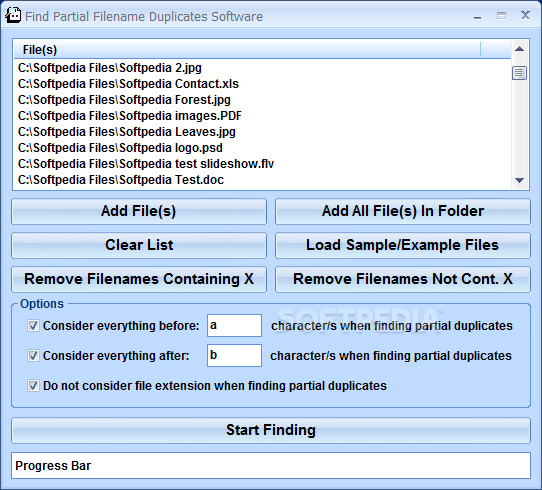
Task: Click Add All File(s) In Folder
Action: click(x=403, y=211)
